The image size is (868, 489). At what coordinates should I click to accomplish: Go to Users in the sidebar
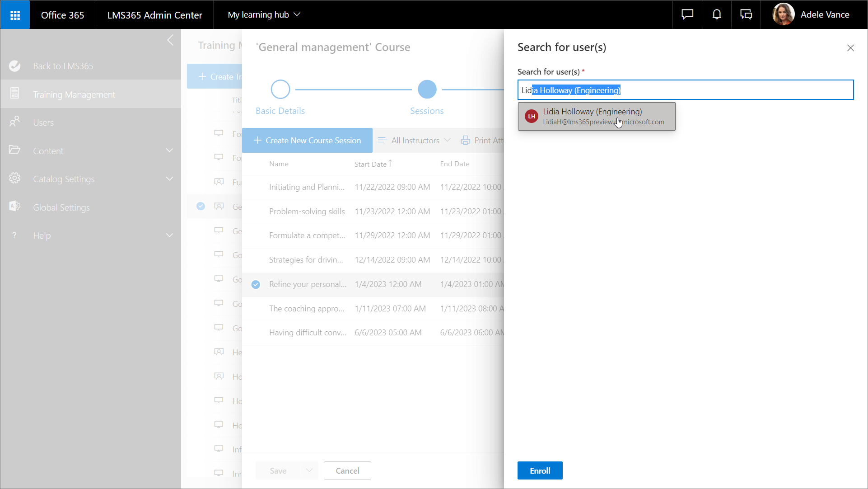pos(43,122)
